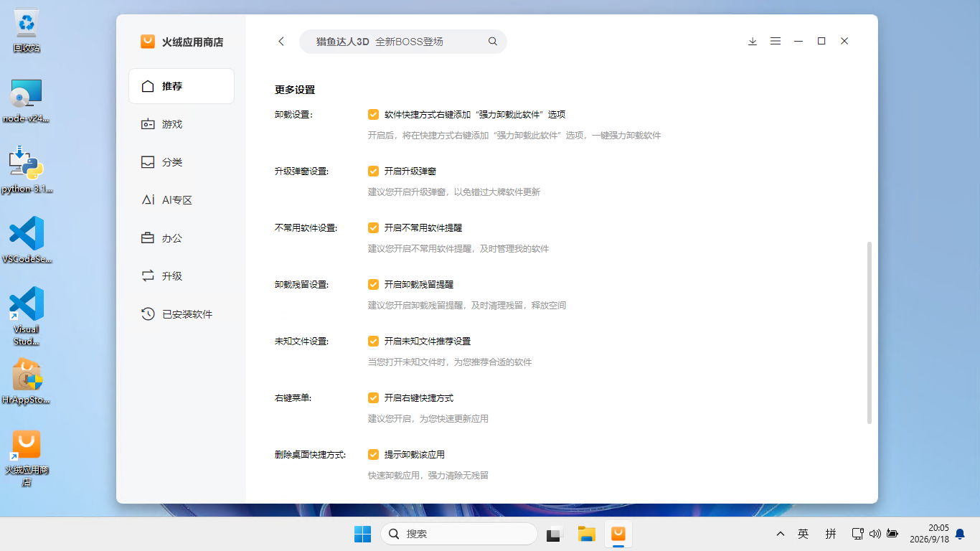Select python-3.1 installer desktop icon
This screenshot has width=980, height=551.
[27, 171]
